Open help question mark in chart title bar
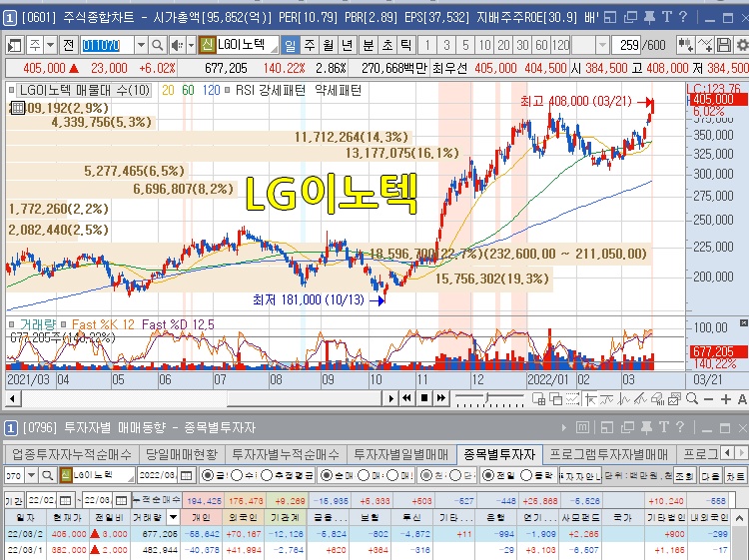The height and width of the screenshot is (560, 749). (683, 17)
